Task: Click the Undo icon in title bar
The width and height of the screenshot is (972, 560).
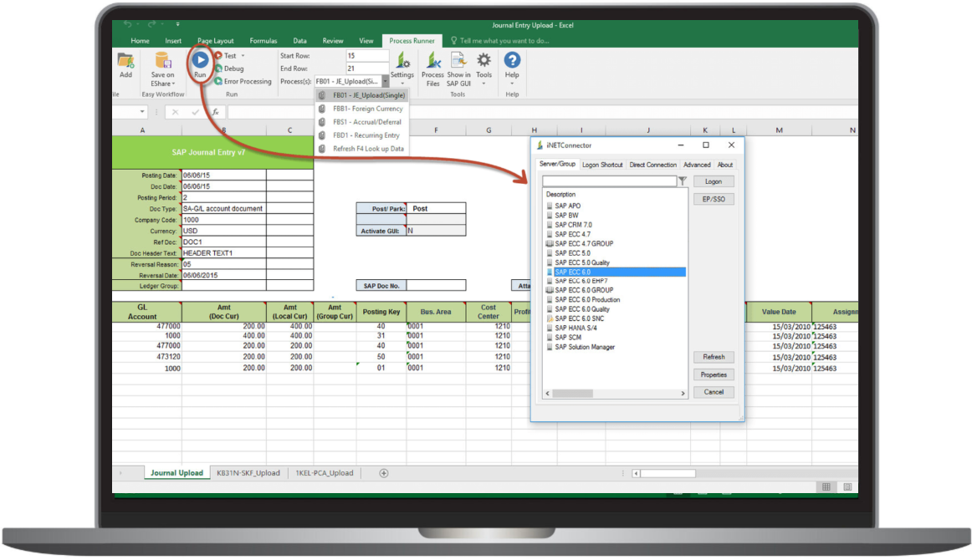Action: 127,24
